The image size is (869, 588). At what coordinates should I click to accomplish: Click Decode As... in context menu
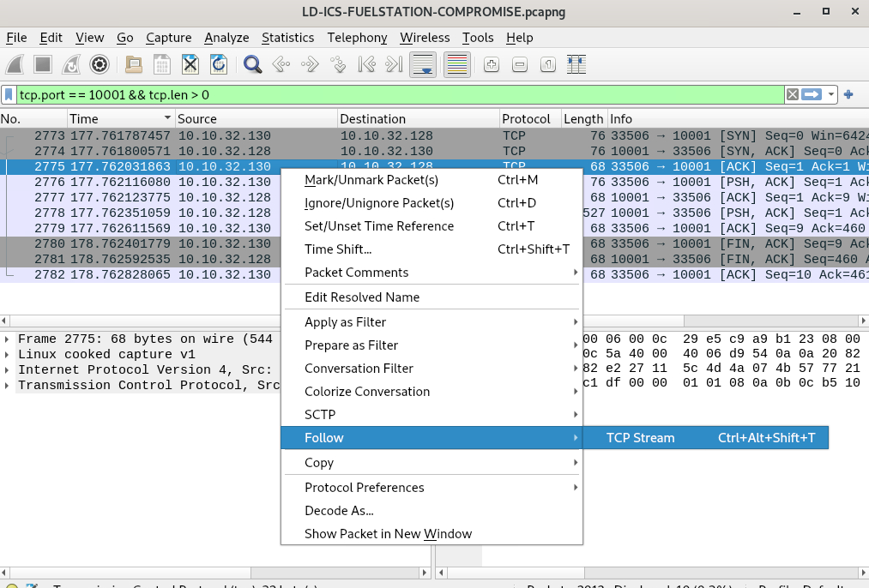pyautogui.click(x=339, y=511)
